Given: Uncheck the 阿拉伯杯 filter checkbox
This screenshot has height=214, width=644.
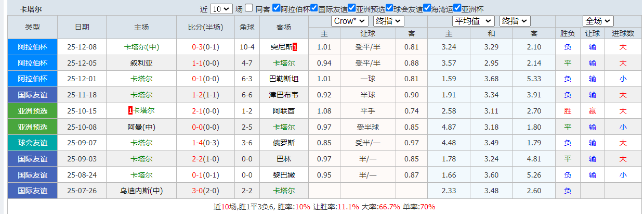Looking at the screenshot, I should click(x=277, y=8).
